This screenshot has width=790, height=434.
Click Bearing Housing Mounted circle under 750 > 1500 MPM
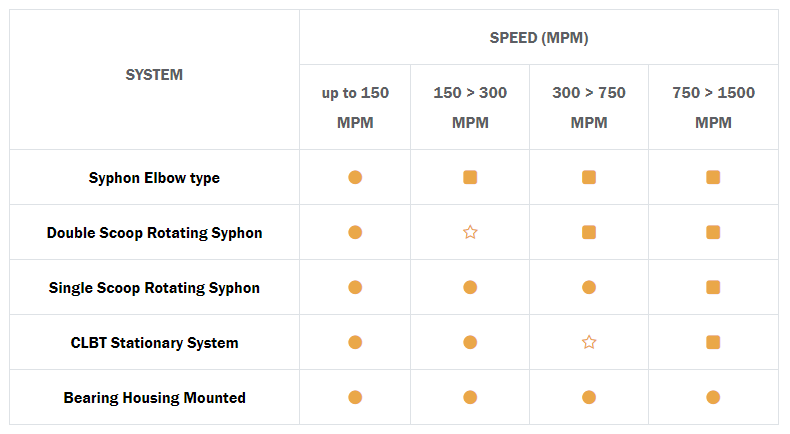pos(713,397)
